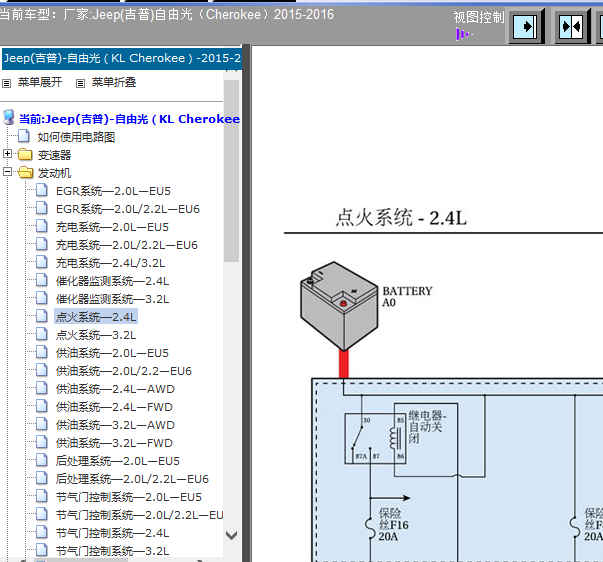Select the 发动机 folder label
603x562 pixels.
click(x=54, y=173)
